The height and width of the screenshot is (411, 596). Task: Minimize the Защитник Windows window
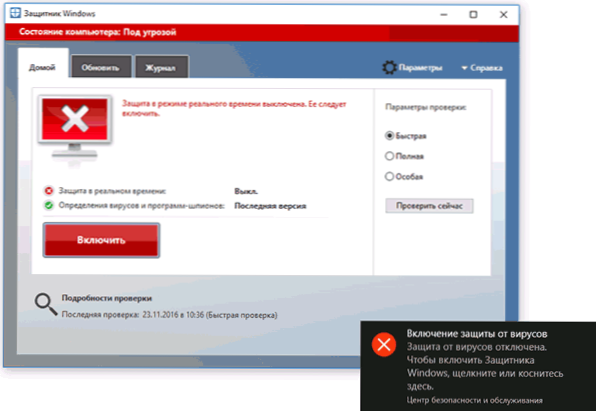pyautogui.click(x=444, y=14)
